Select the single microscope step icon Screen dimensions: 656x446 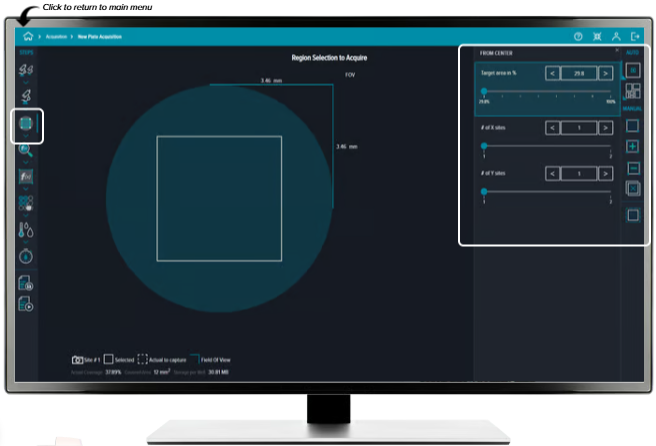point(26,97)
